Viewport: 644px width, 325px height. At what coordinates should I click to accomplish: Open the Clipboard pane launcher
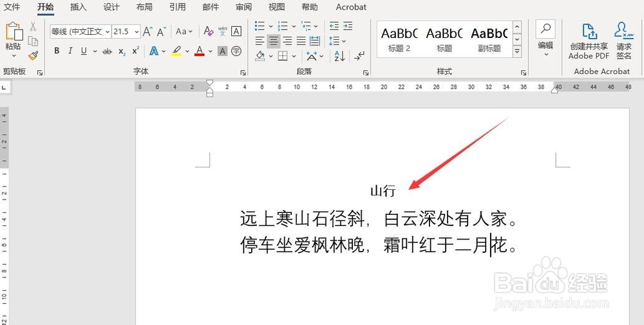pos(40,73)
